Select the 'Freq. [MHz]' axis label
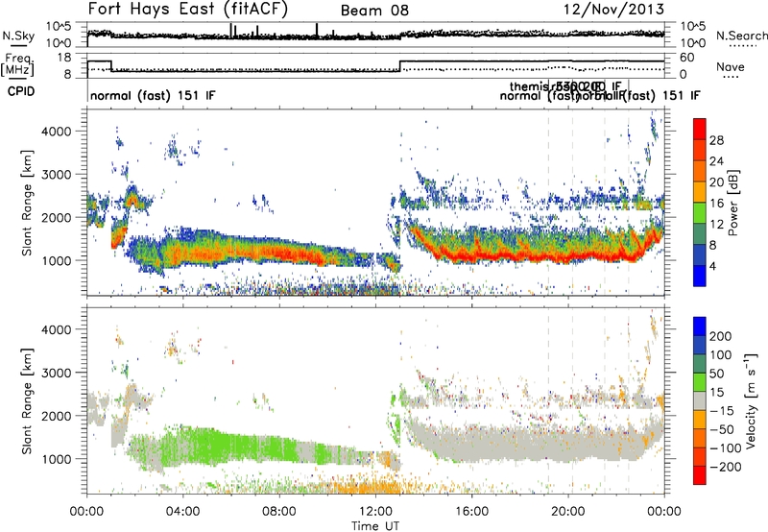 point(18,65)
